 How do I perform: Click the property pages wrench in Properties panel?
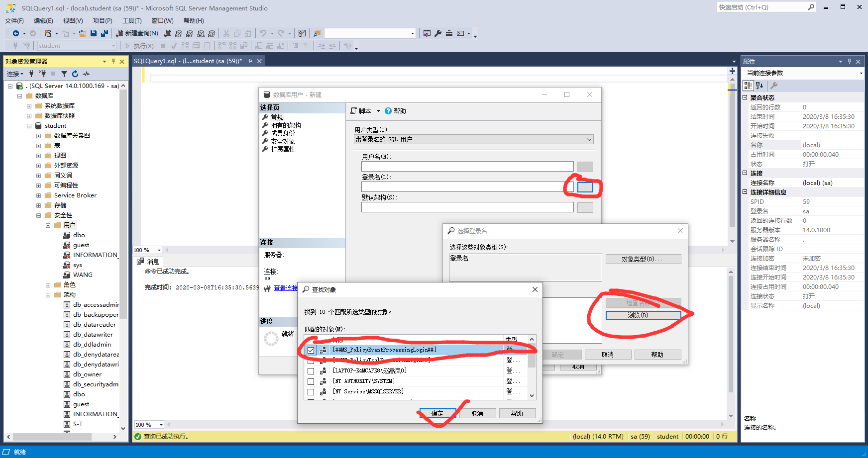click(x=774, y=86)
